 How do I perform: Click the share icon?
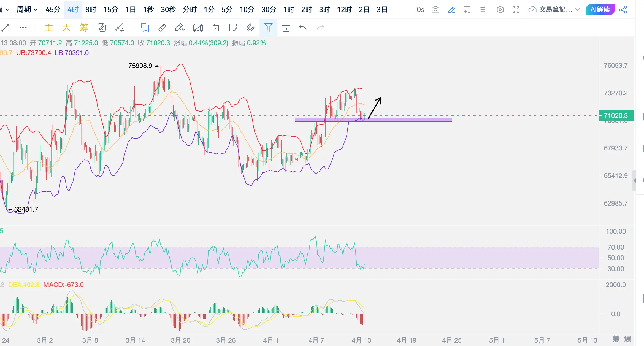[x=623, y=10]
